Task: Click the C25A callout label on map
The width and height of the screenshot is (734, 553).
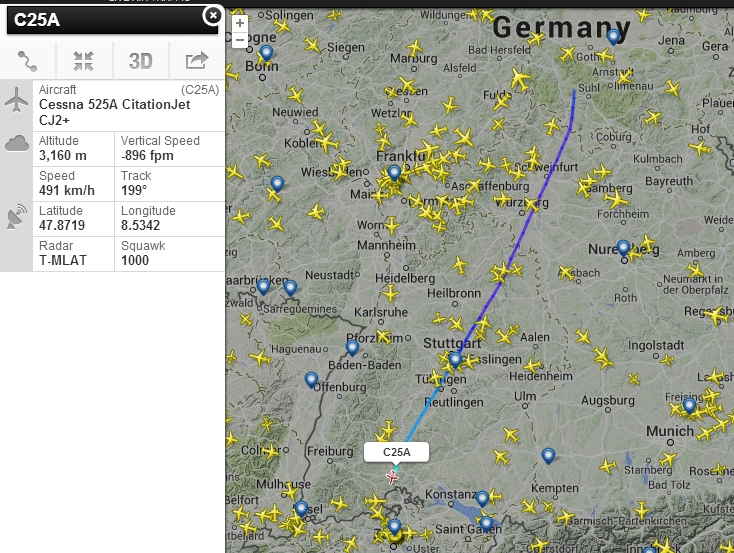Action: click(x=397, y=452)
